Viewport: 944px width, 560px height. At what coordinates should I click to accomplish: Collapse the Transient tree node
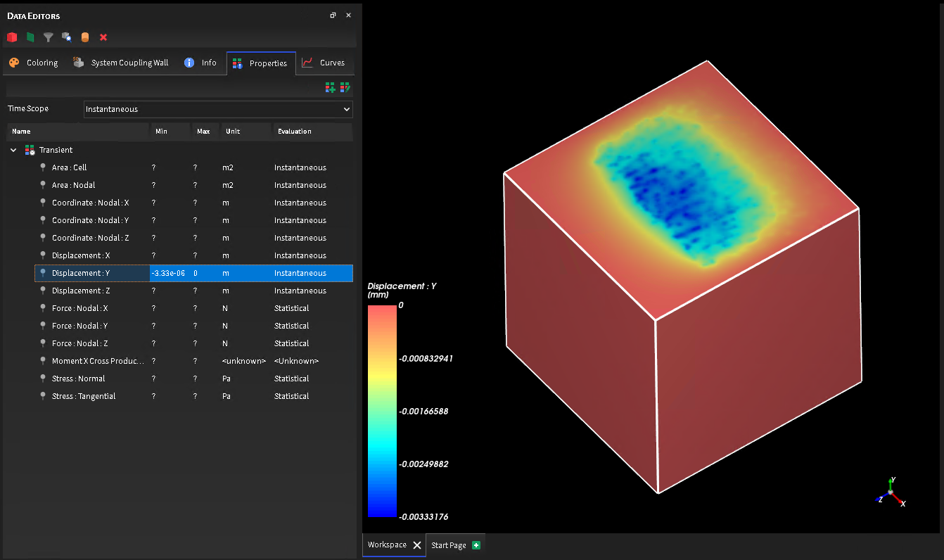(13, 150)
